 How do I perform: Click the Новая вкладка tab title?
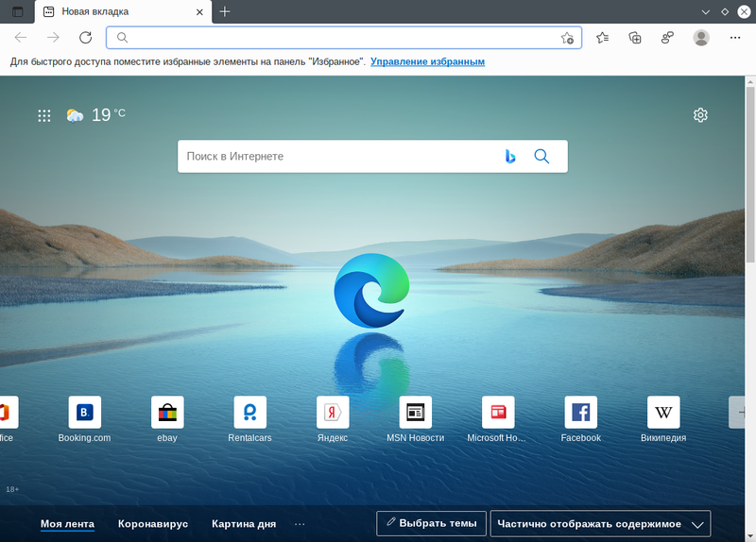coord(95,11)
